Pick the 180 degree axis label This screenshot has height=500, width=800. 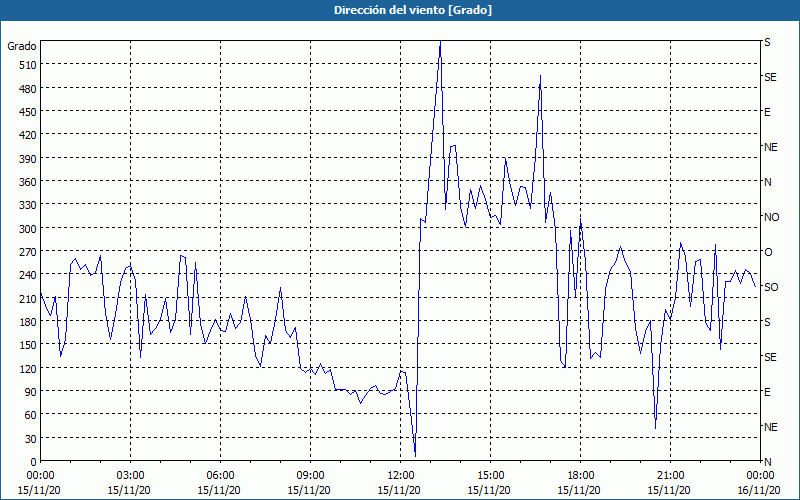(x=28, y=322)
